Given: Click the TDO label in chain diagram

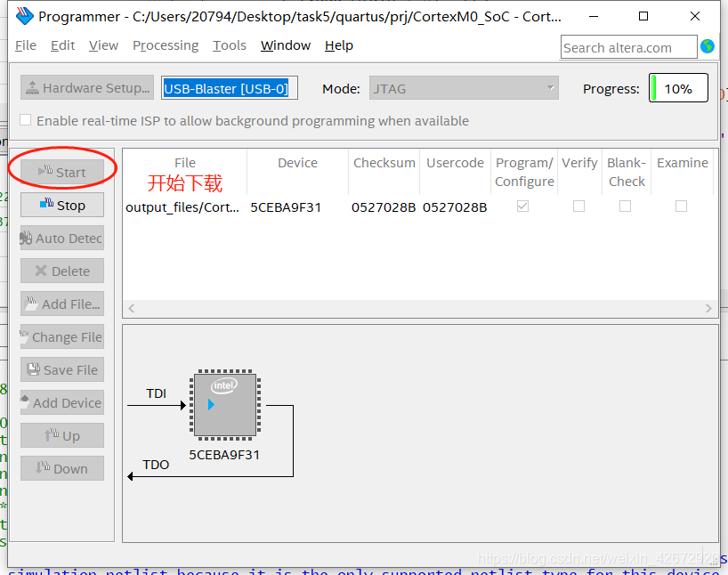Looking at the screenshot, I should [x=156, y=465].
